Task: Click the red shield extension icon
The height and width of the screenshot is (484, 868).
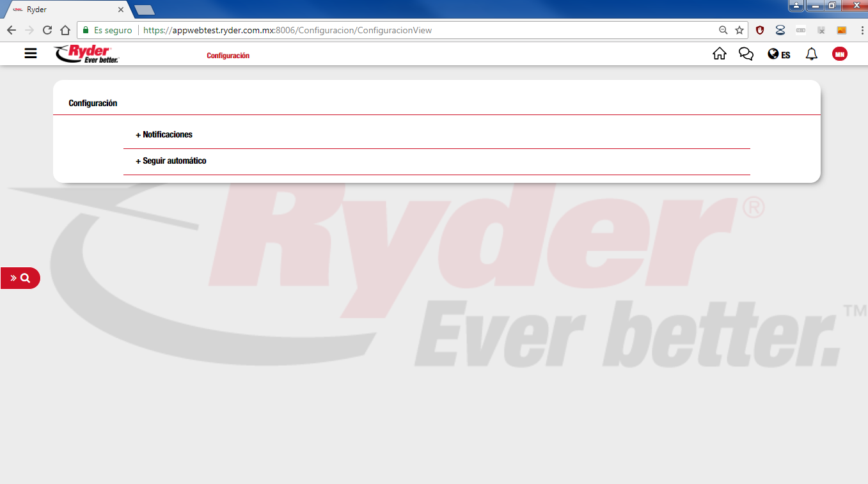Action: 760,30
